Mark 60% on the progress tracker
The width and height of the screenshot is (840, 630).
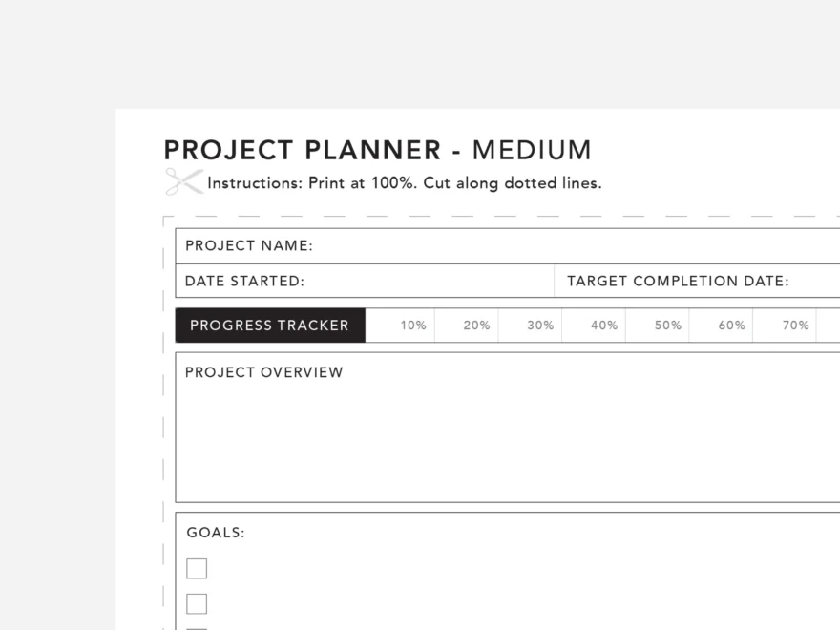[x=722, y=325]
